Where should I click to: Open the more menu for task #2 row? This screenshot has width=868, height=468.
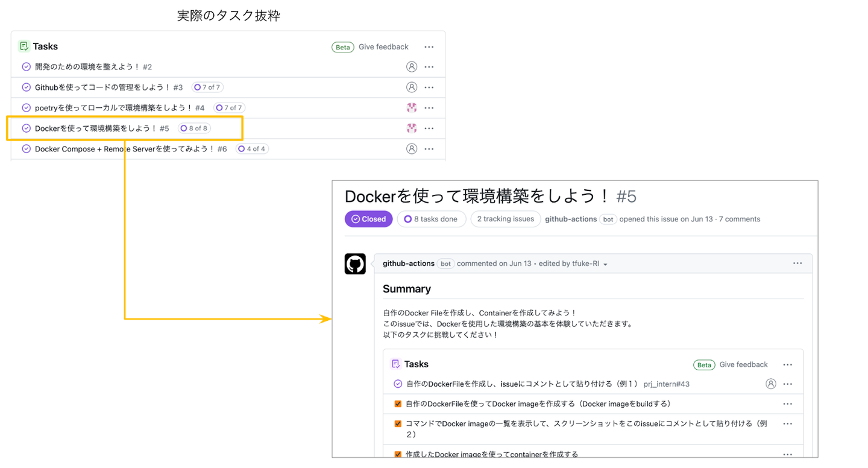[x=429, y=67]
